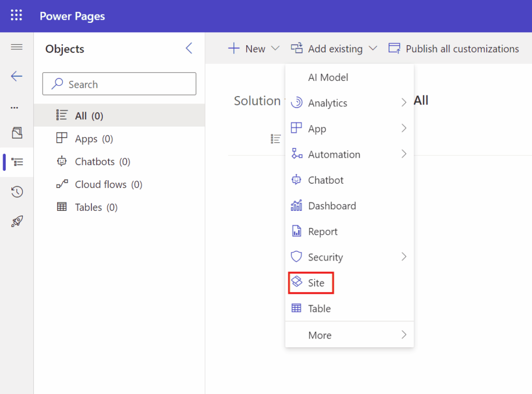
Task: Select Chatbot in the dropdown menu
Action: pyautogui.click(x=325, y=180)
